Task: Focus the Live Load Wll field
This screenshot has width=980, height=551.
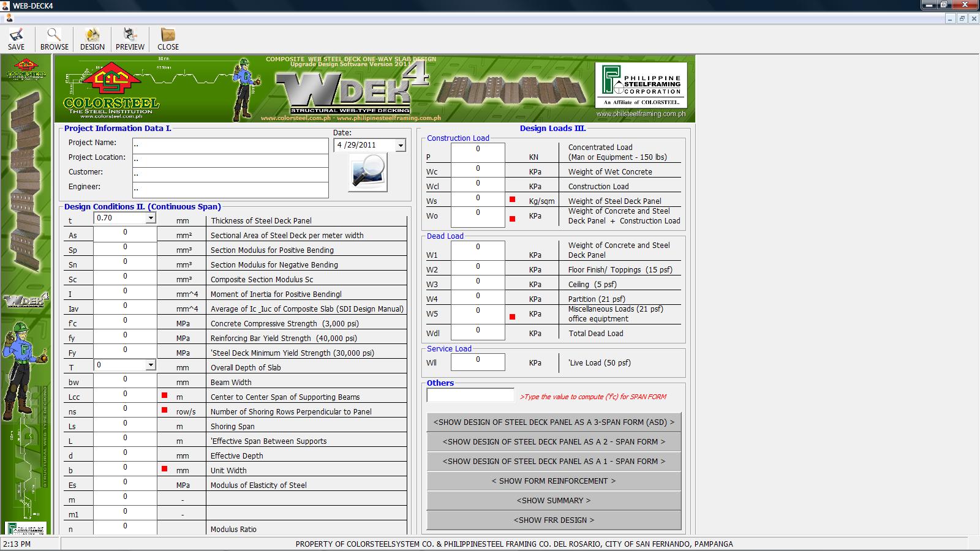Action: [478, 362]
